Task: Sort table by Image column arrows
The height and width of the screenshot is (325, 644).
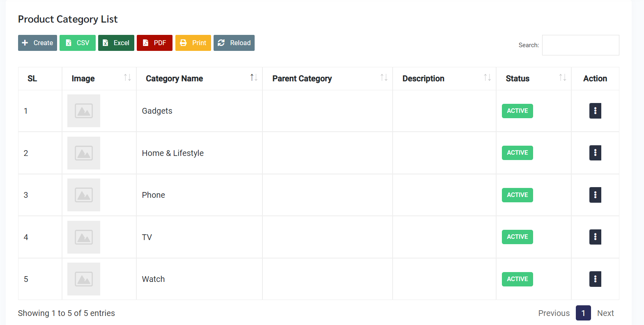Action: (x=127, y=78)
